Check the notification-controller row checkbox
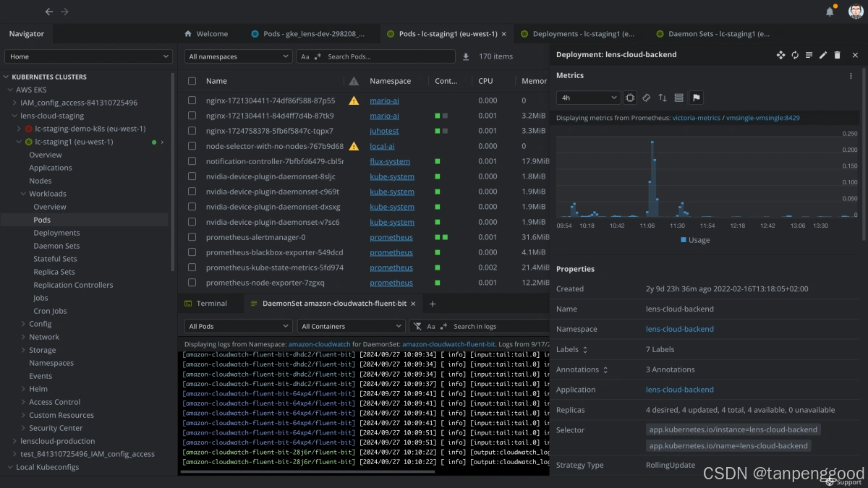Screen dimensions: 868x488 coord(192,161)
